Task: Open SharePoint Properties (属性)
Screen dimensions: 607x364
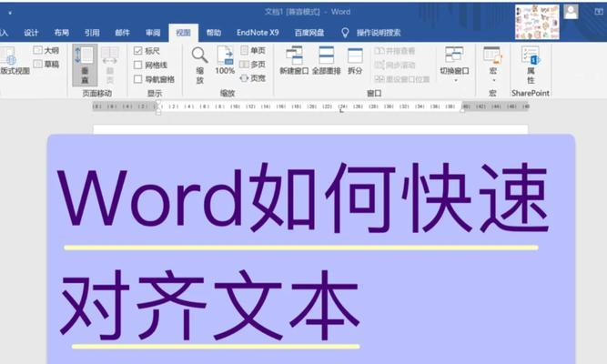Action: click(531, 65)
